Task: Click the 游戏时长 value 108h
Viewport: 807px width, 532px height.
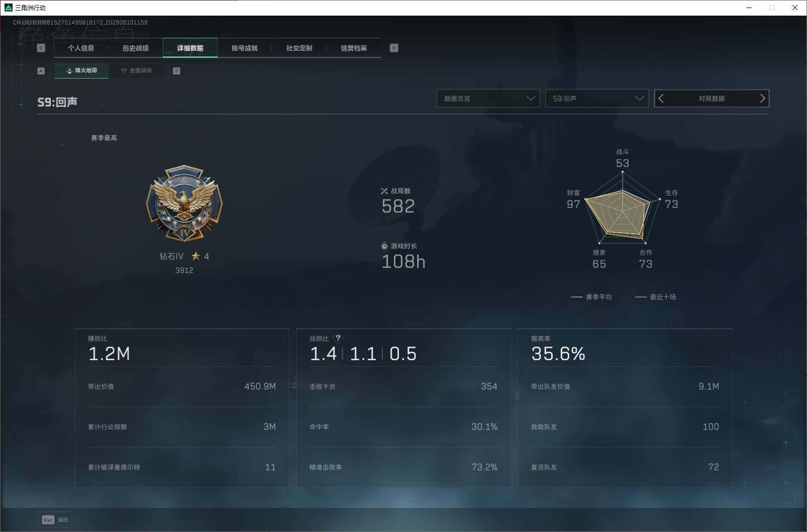Action: point(403,261)
